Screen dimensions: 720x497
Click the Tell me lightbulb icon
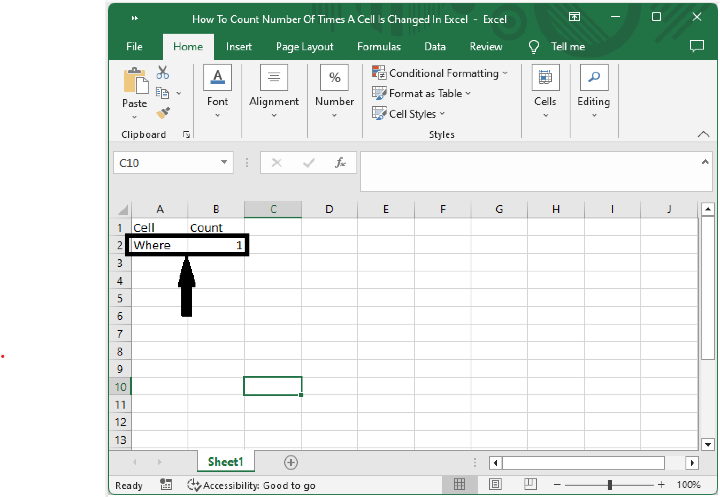(534, 47)
